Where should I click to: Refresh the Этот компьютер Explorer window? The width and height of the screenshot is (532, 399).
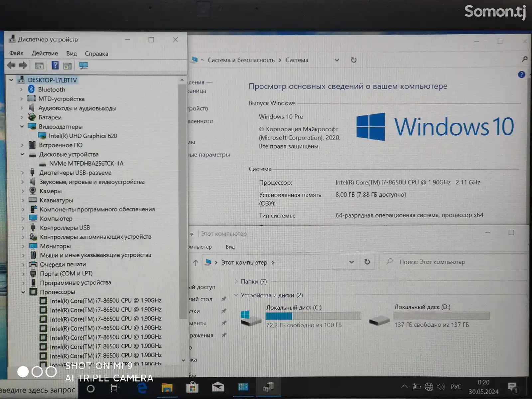point(367,262)
